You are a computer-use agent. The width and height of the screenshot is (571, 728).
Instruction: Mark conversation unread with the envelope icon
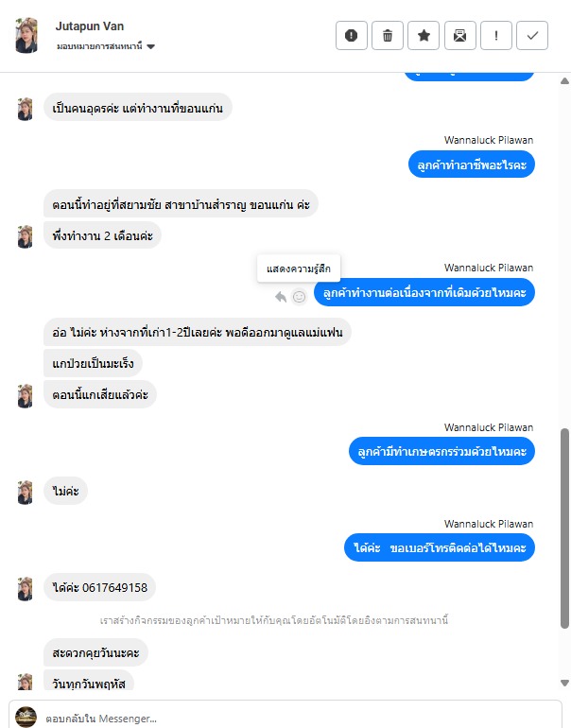(460, 35)
